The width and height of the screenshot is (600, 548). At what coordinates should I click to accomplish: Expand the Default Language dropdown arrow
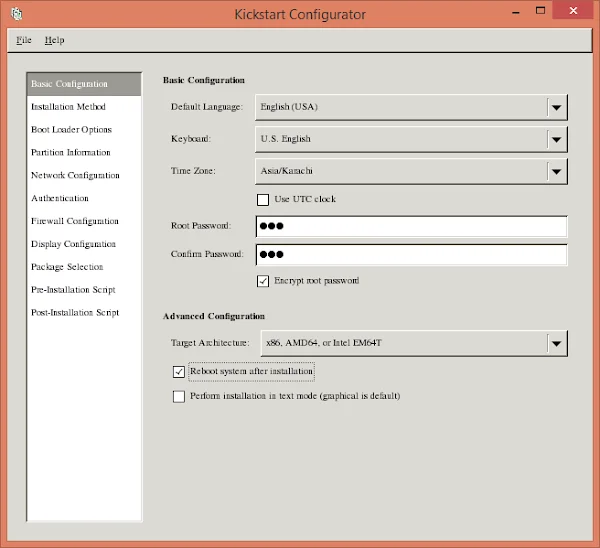(x=557, y=108)
